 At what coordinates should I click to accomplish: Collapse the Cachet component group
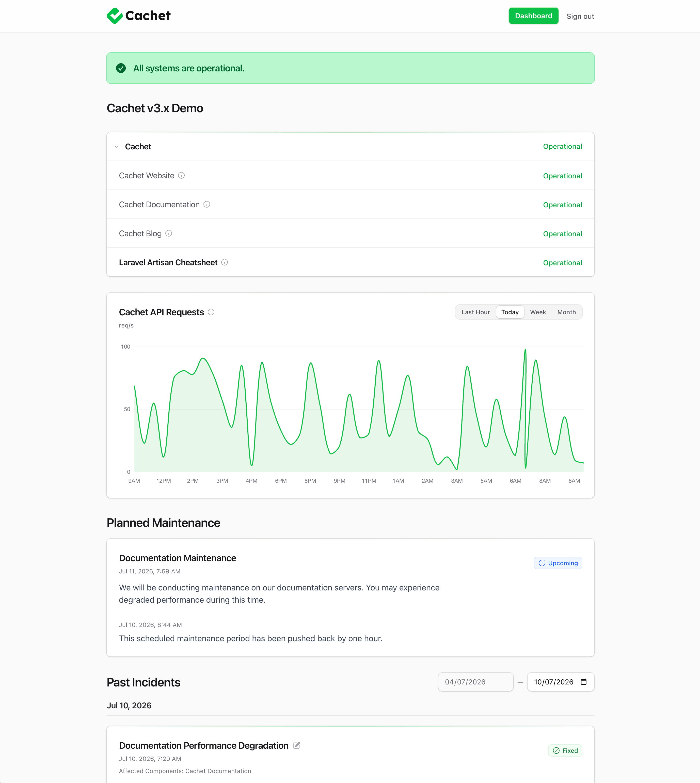click(x=116, y=147)
